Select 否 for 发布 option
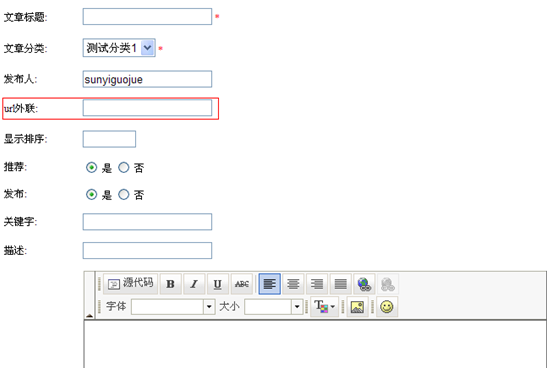 tap(123, 194)
